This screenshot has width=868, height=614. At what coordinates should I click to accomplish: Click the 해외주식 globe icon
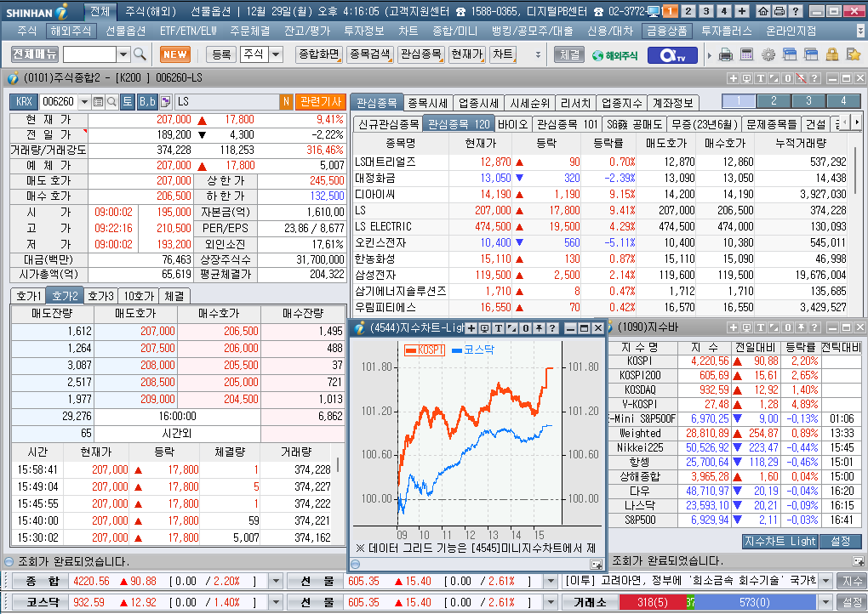click(614, 54)
